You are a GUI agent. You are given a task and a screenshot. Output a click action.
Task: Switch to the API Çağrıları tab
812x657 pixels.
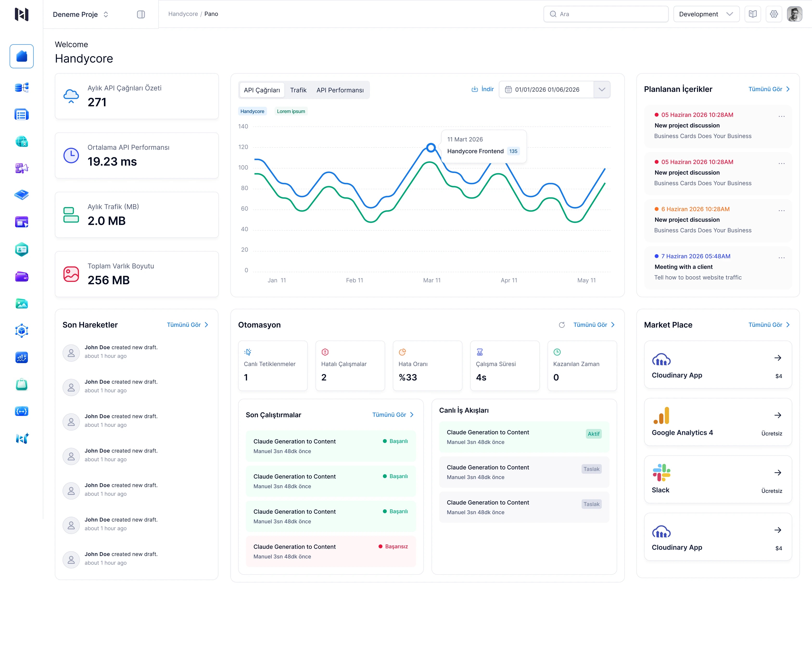[x=262, y=90]
